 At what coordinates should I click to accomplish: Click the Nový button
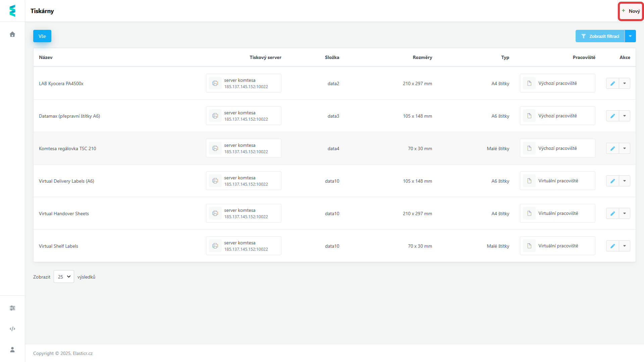[x=631, y=11]
